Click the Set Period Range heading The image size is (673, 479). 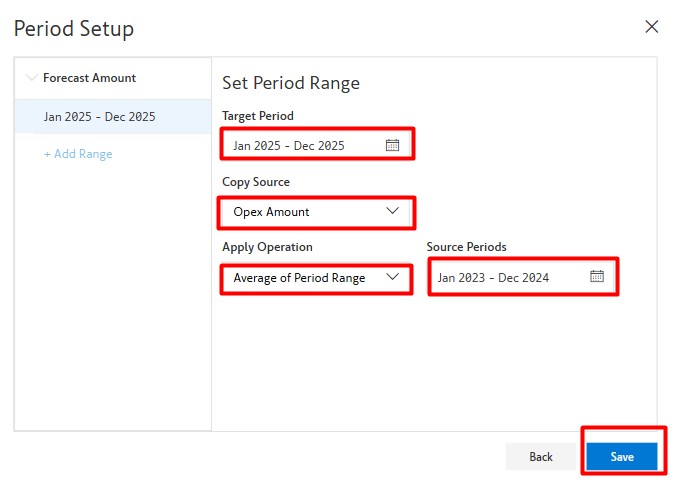(290, 83)
